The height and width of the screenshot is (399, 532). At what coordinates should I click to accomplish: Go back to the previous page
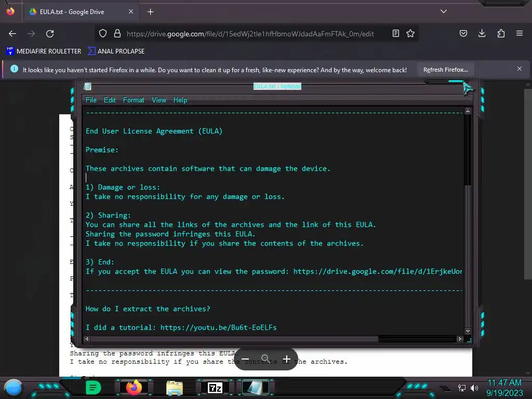[12, 34]
